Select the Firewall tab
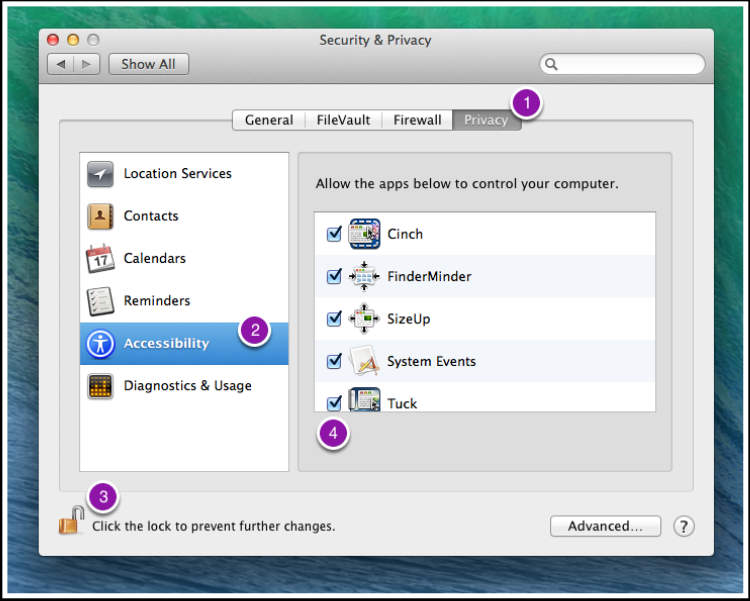 [x=417, y=120]
